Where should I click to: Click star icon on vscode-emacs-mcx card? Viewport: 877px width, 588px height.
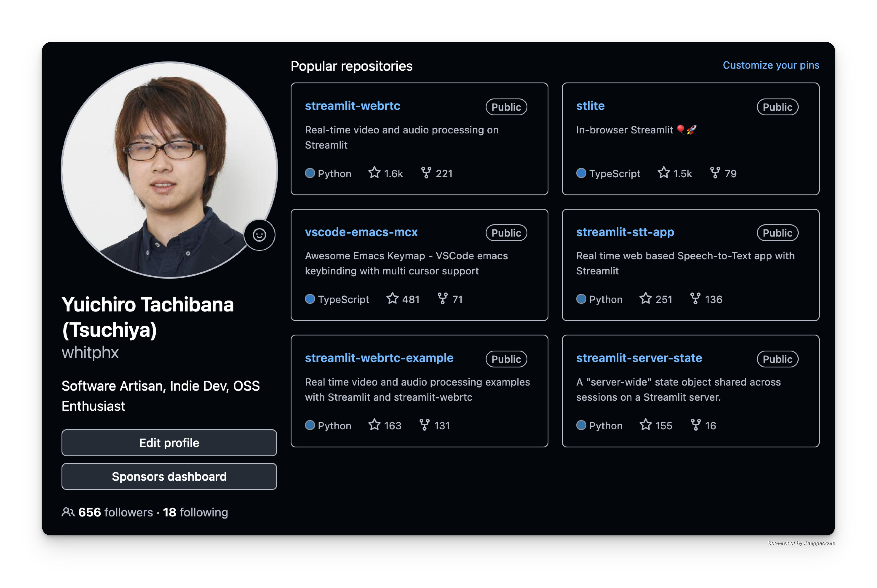click(392, 298)
